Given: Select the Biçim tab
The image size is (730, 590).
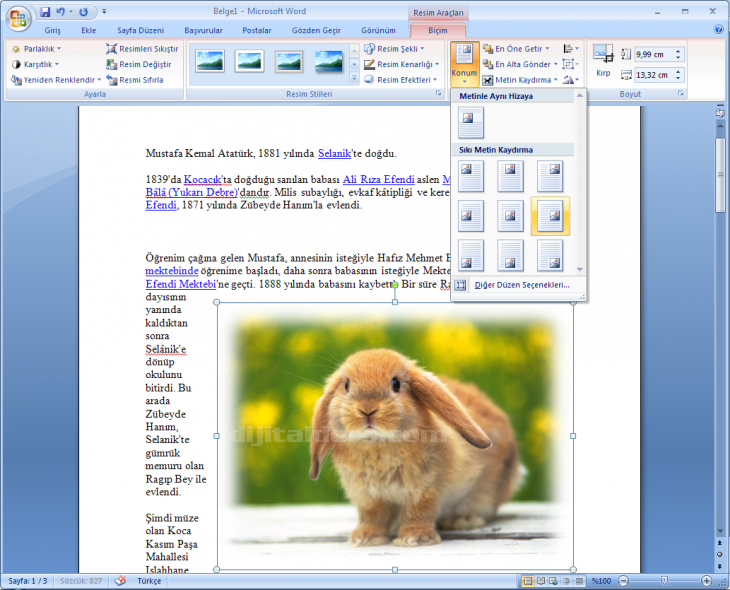Looking at the screenshot, I should pyautogui.click(x=438, y=30).
